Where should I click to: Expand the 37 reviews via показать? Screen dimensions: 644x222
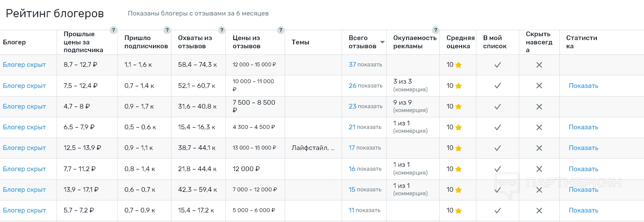tap(369, 65)
